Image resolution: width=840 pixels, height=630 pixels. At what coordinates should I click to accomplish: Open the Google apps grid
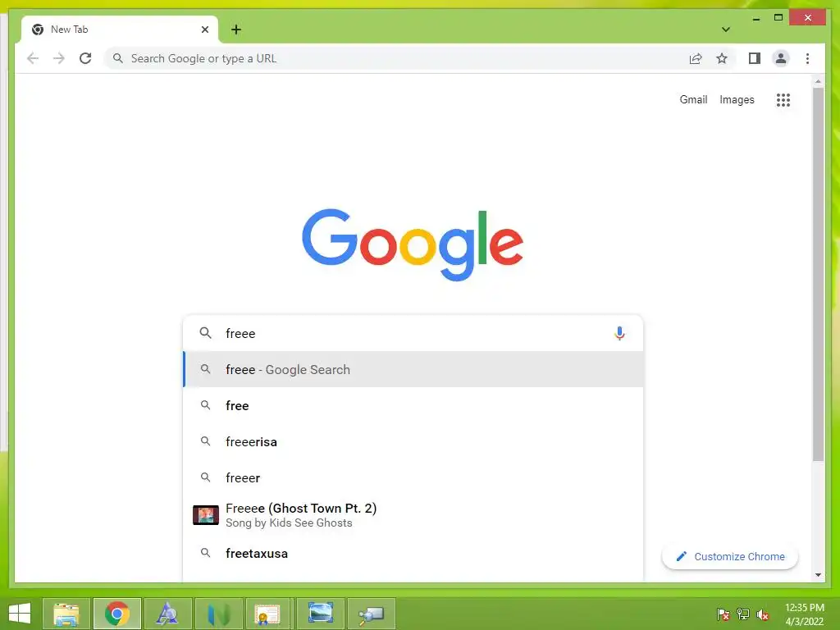click(x=783, y=99)
